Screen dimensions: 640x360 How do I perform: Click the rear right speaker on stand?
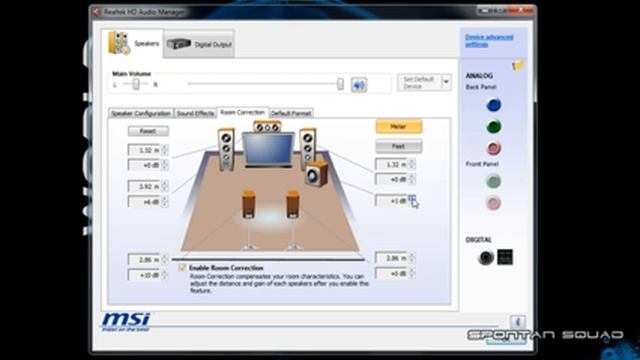[293, 220]
